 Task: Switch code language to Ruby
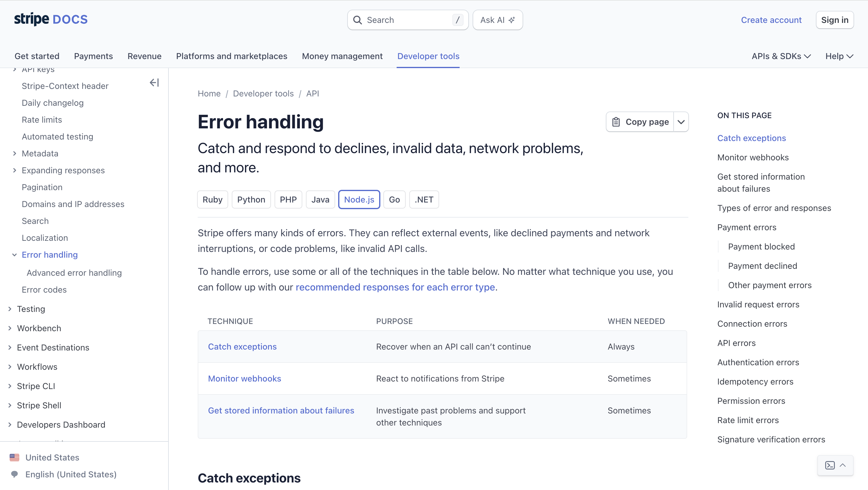[212, 199]
